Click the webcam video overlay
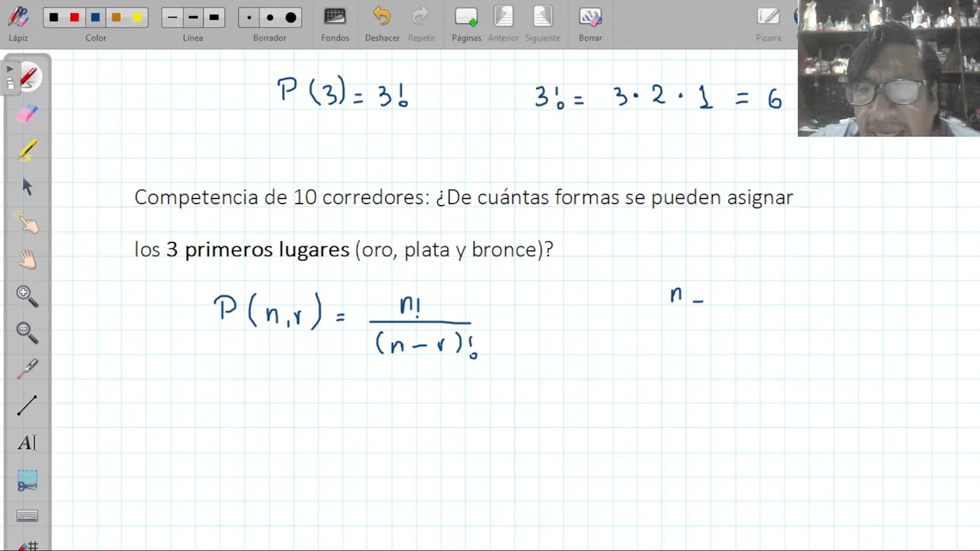The height and width of the screenshot is (551, 980). point(889,68)
